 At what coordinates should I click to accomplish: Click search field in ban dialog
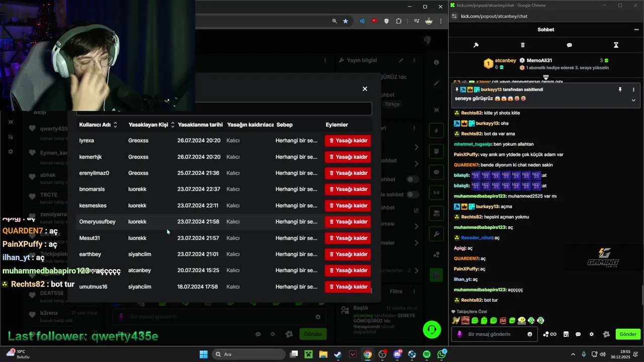[x=224, y=109]
